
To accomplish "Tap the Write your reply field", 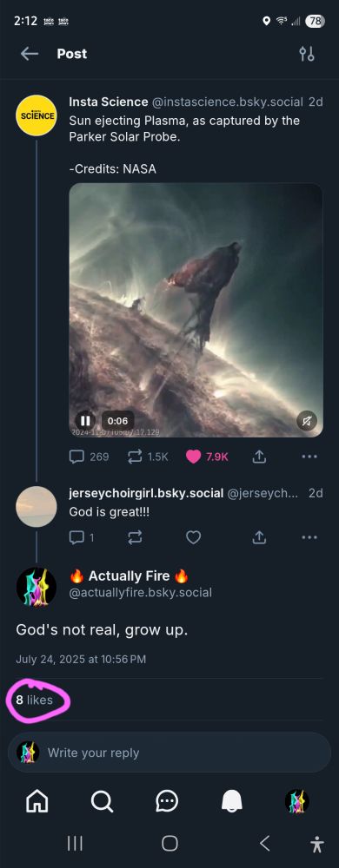I will pyautogui.click(x=169, y=753).
